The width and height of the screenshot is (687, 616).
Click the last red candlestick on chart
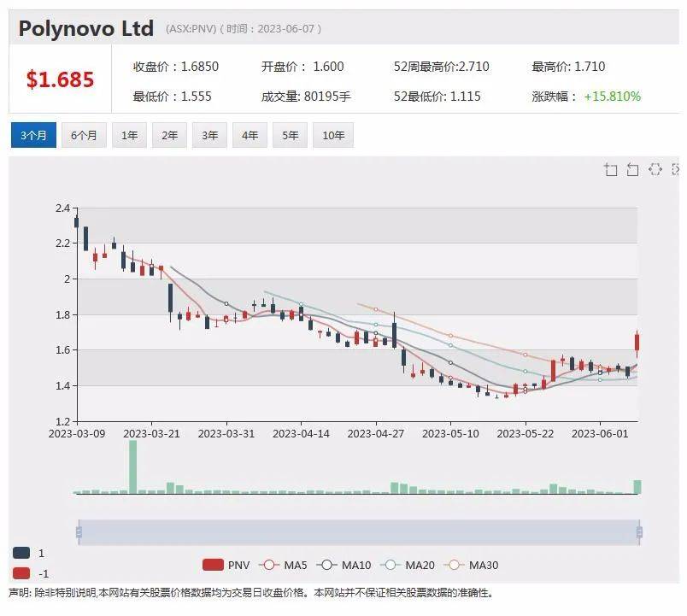[x=637, y=342]
